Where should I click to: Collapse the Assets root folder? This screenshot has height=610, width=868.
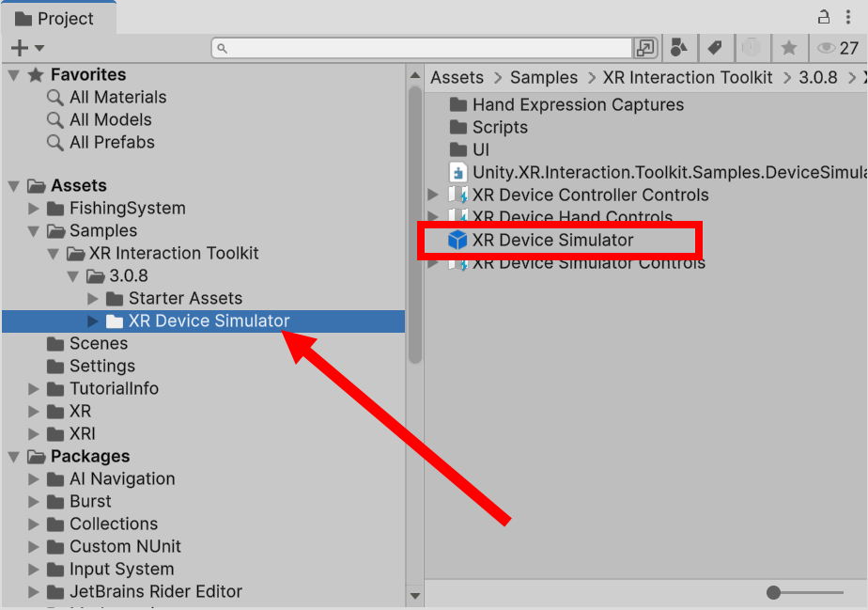tap(14, 186)
